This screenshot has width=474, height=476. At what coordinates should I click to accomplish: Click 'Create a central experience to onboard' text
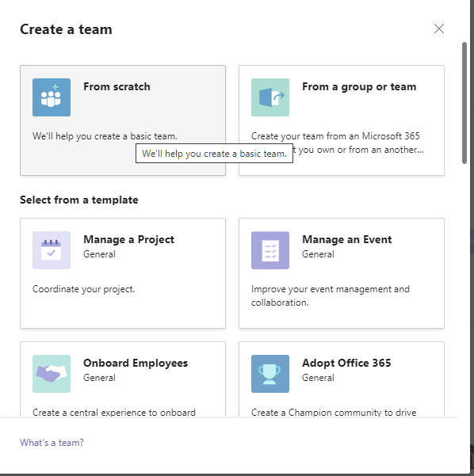click(114, 413)
